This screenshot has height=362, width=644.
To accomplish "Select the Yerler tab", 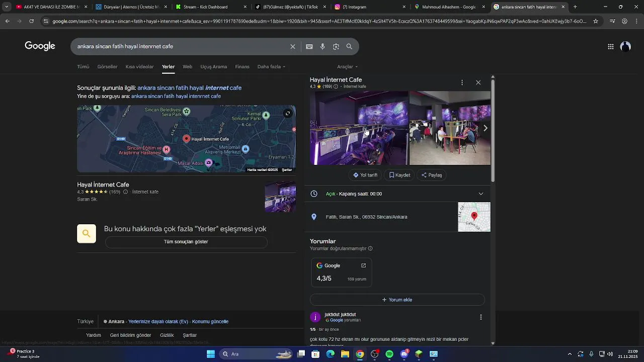I will (168, 67).
